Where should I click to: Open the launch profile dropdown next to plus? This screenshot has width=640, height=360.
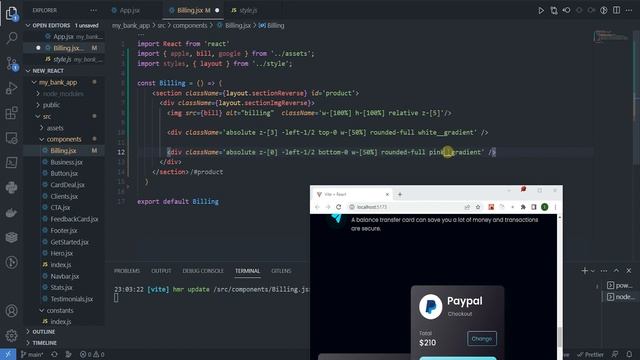click(x=593, y=271)
